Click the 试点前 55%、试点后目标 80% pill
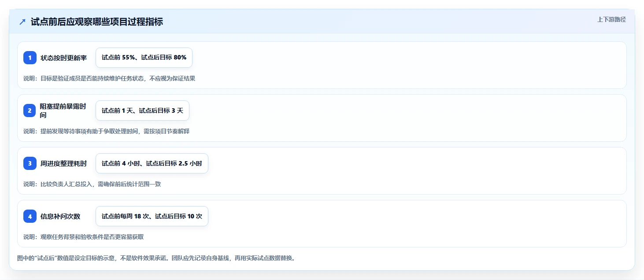Viewport: 644px width, 280px height. (144, 58)
